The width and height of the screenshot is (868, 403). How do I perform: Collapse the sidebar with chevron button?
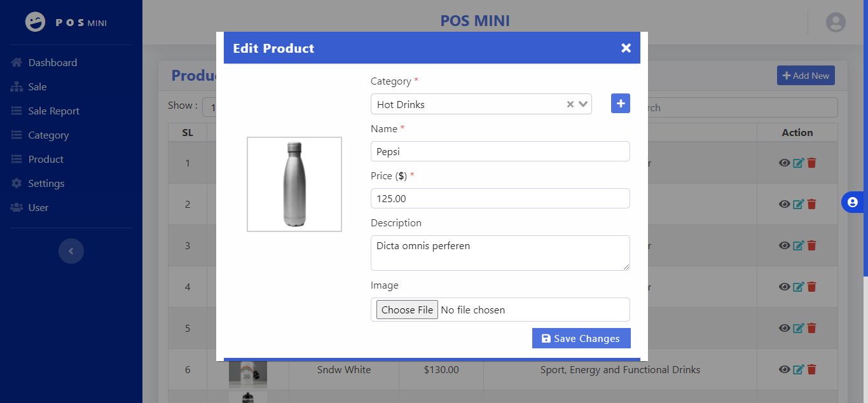coord(71,251)
